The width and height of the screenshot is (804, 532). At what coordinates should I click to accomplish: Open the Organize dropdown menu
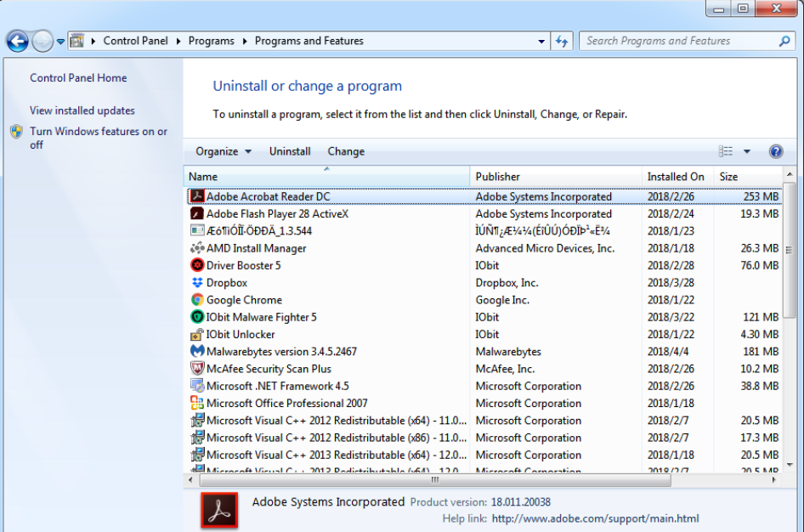pos(224,151)
